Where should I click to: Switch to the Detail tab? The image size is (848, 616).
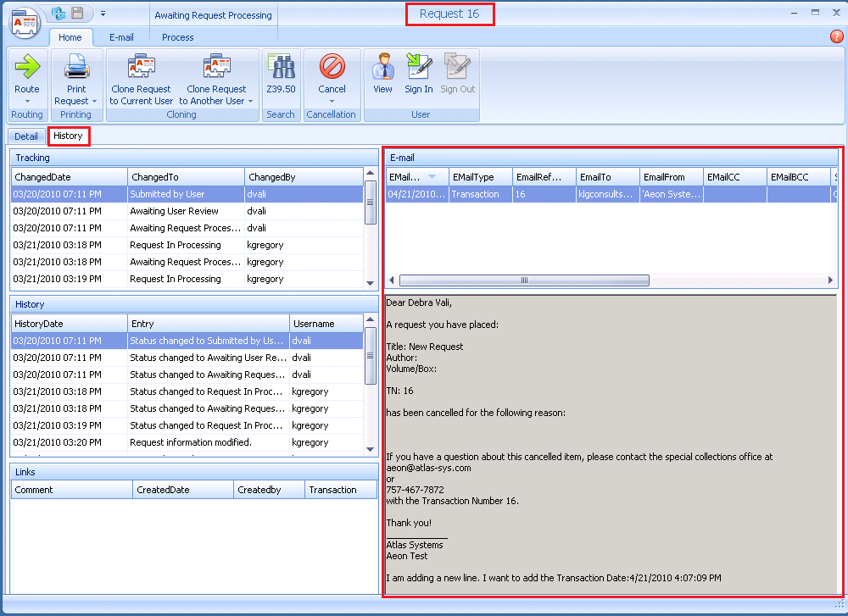click(26, 136)
